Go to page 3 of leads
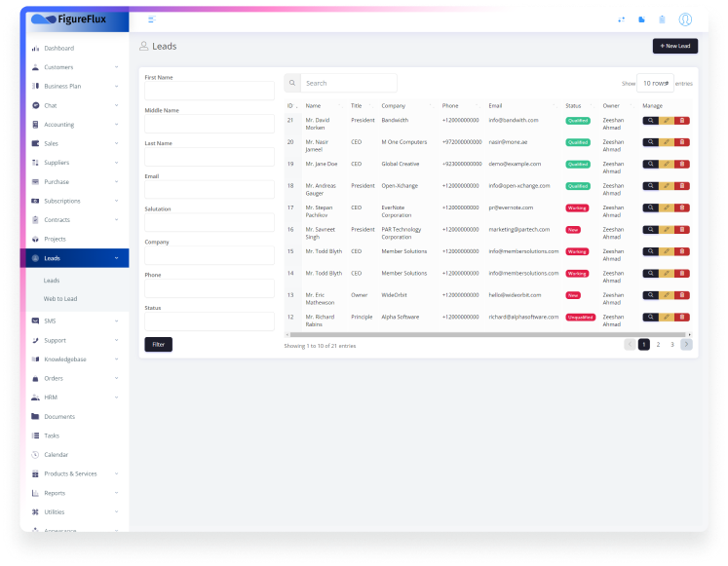The width and height of the screenshot is (728, 566). point(671,344)
